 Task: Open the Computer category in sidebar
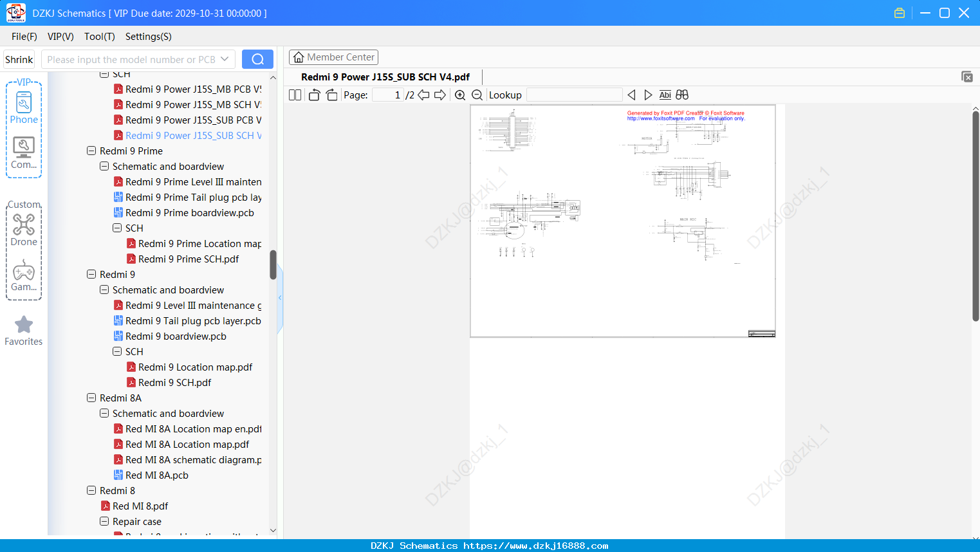[24, 153]
